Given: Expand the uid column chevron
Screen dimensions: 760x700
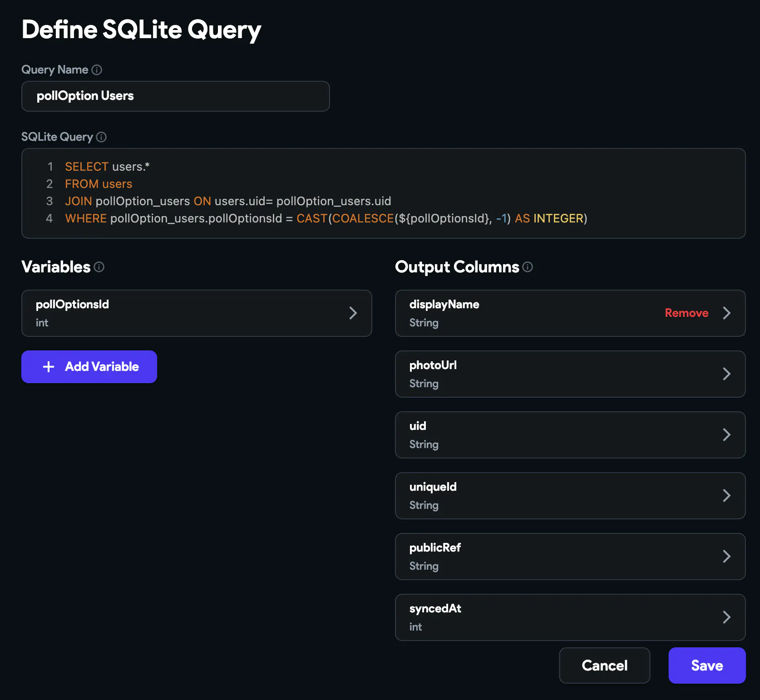Looking at the screenshot, I should [726, 435].
